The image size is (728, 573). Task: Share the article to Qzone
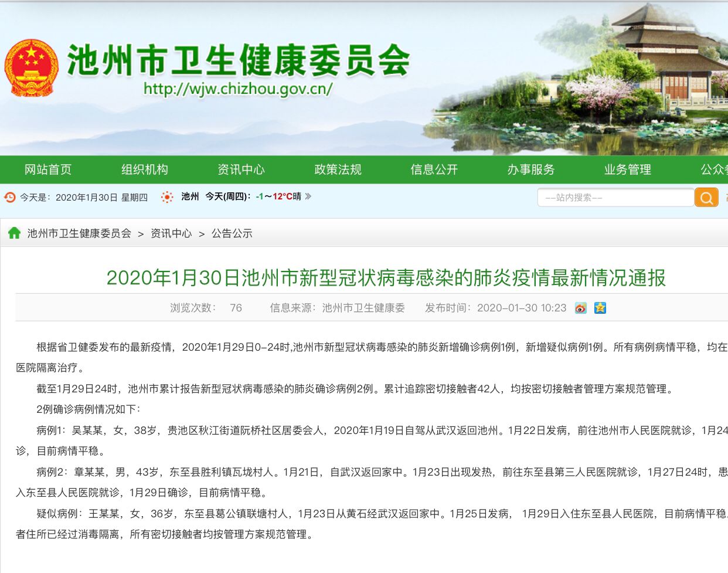coord(600,307)
